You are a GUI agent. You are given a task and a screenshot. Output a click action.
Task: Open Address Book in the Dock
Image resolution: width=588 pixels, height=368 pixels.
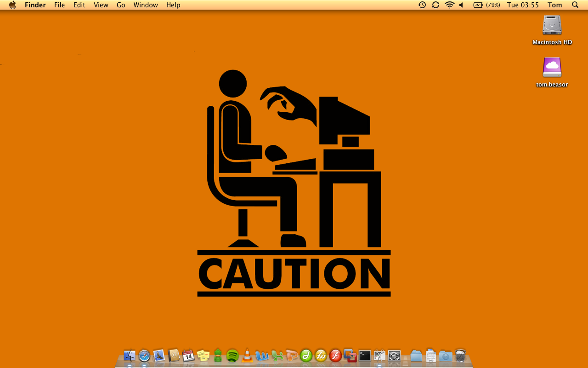(174, 356)
